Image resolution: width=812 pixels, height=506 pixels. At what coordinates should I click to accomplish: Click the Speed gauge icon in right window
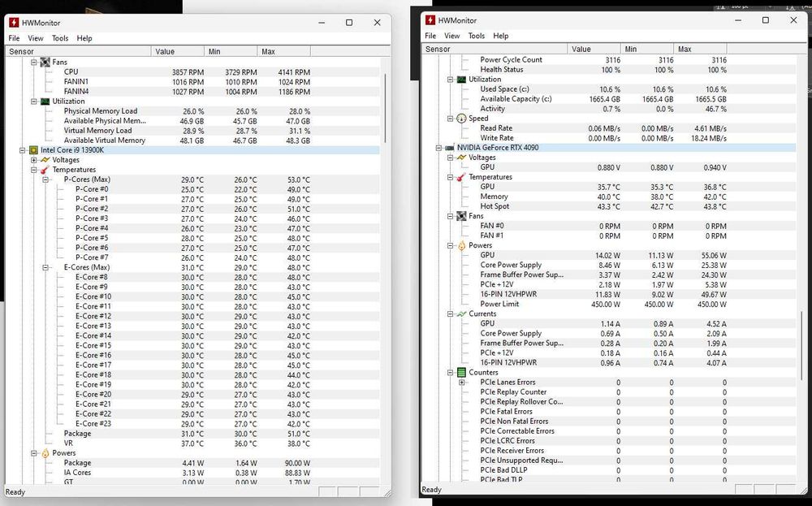pos(461,119)
